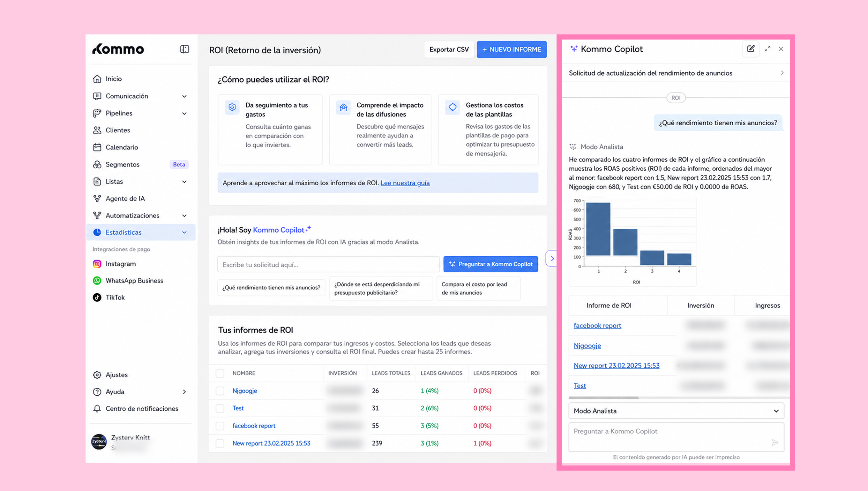Click the send arrow icon in Copilot
The width and height of the screenshot is (868, 491).
click(775, 443)
